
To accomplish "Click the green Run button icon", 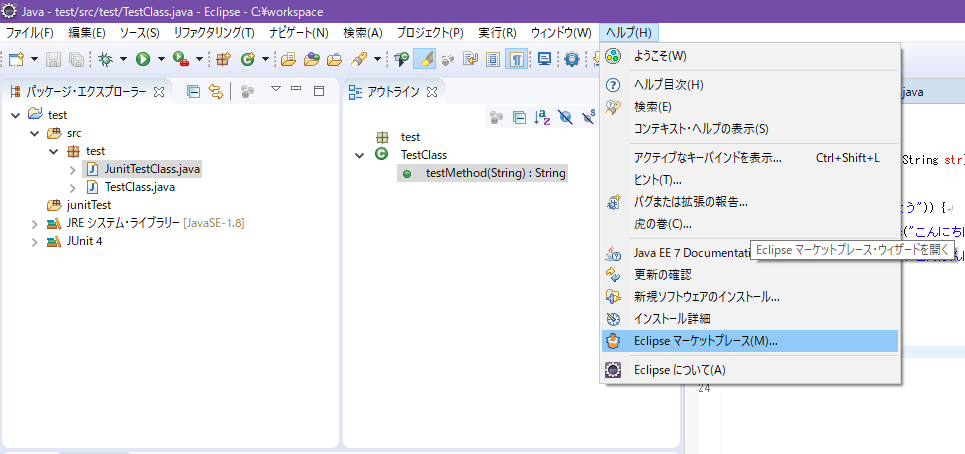I will click(143, 59).
